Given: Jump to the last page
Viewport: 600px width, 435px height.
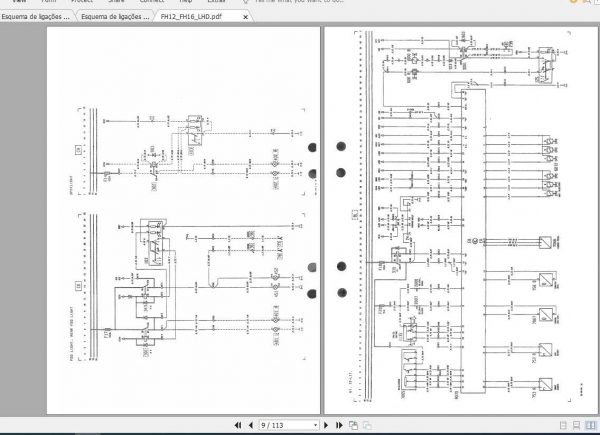Looking at the screenshot, I should pyautogui.click(x=339, y=425).
